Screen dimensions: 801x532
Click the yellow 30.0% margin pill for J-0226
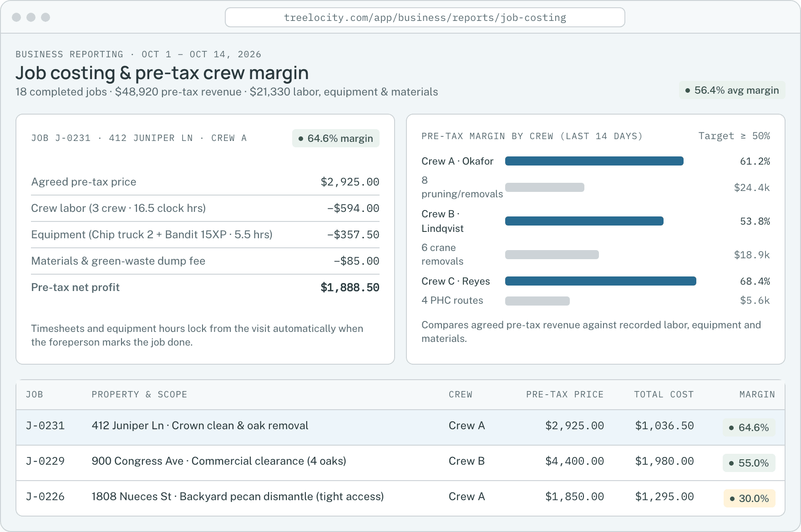pos(749,498)
